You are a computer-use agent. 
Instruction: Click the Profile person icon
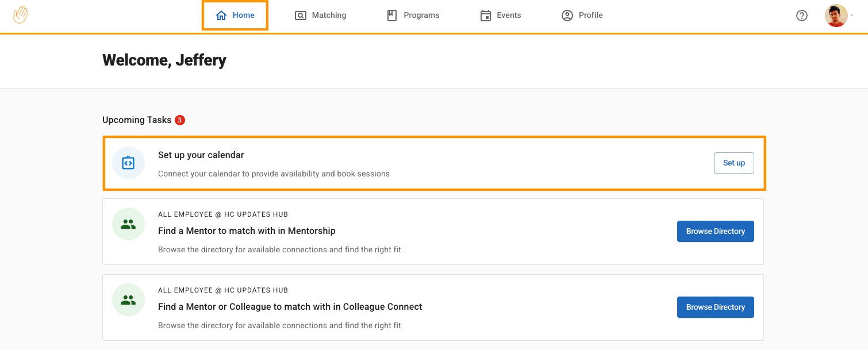pos(567,16)
